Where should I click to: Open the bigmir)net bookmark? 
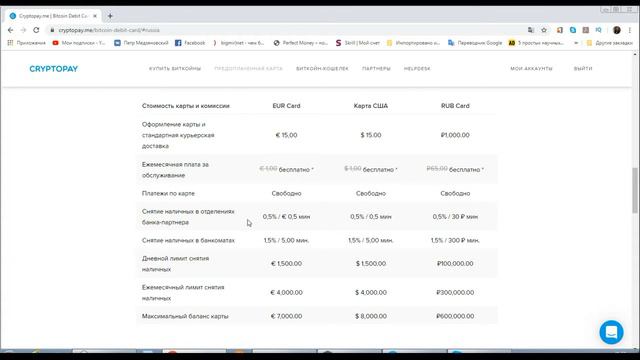(238, 43)
